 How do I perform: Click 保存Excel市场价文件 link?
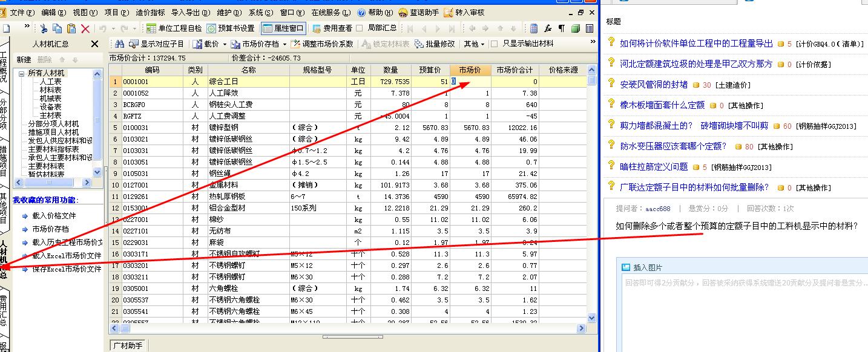67,269
